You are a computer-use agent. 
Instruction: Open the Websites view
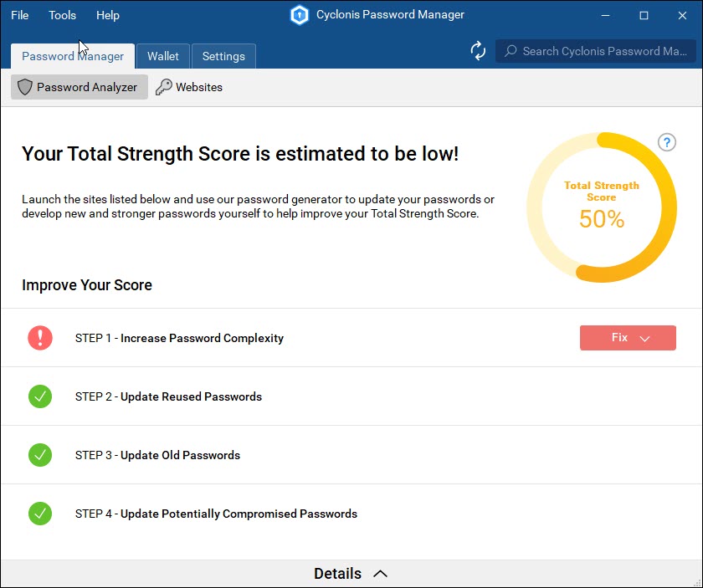click(x=189, y=87)
